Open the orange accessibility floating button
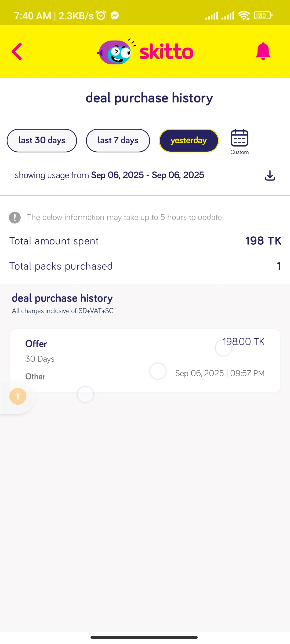Image resolution: width=290 pixels, height=644 pixels. pyautogui.click(x=18, y=396)
